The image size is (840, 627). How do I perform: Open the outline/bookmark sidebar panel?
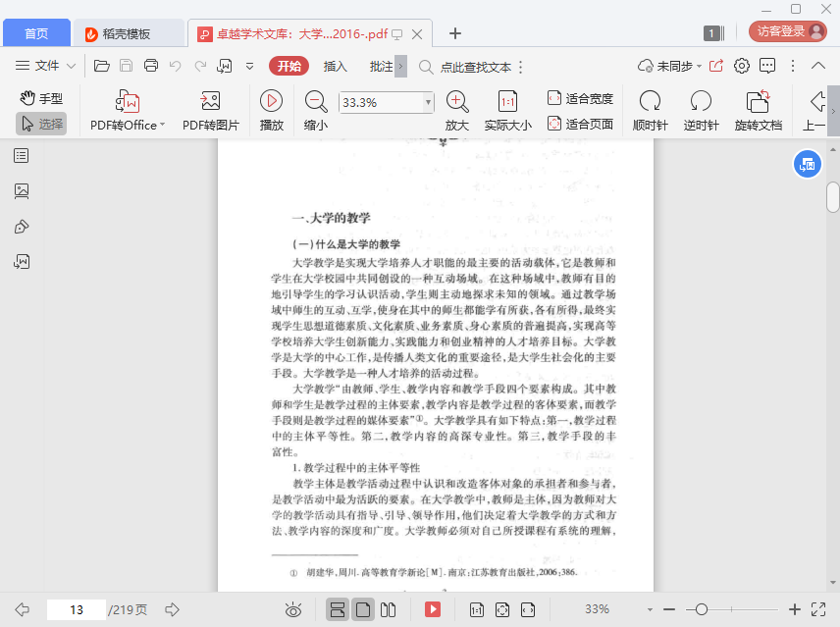click(22, 156)
